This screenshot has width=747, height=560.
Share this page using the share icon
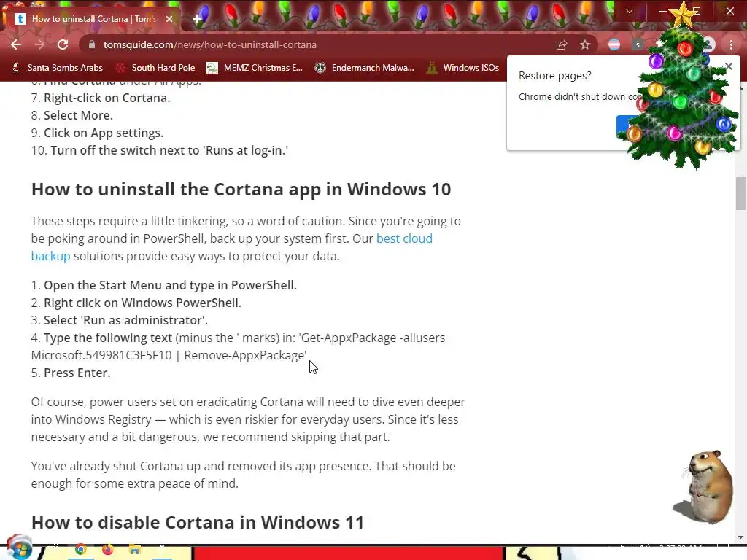pos(562,44)
